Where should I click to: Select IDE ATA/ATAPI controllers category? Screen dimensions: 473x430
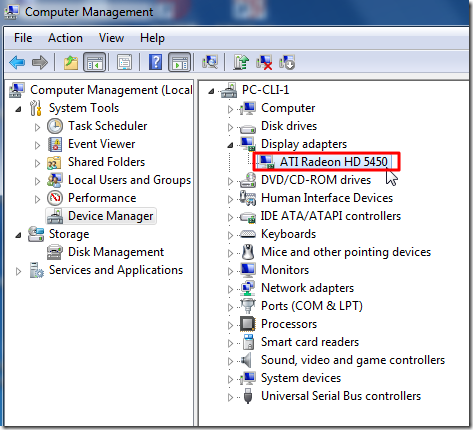pyautogui.click(x=331, y=216)
